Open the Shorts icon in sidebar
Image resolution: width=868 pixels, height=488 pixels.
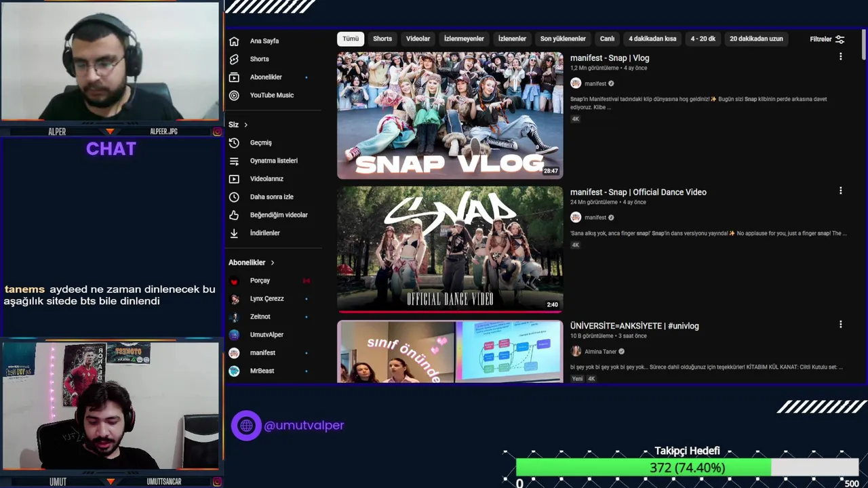(234, 60)
